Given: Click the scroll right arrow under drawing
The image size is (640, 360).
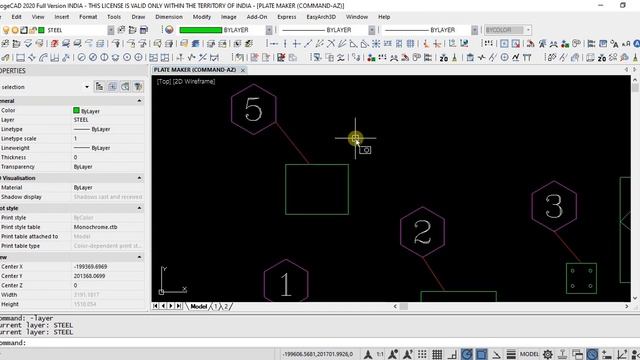Looking at the screenshot, I should [x=627, y=307].
